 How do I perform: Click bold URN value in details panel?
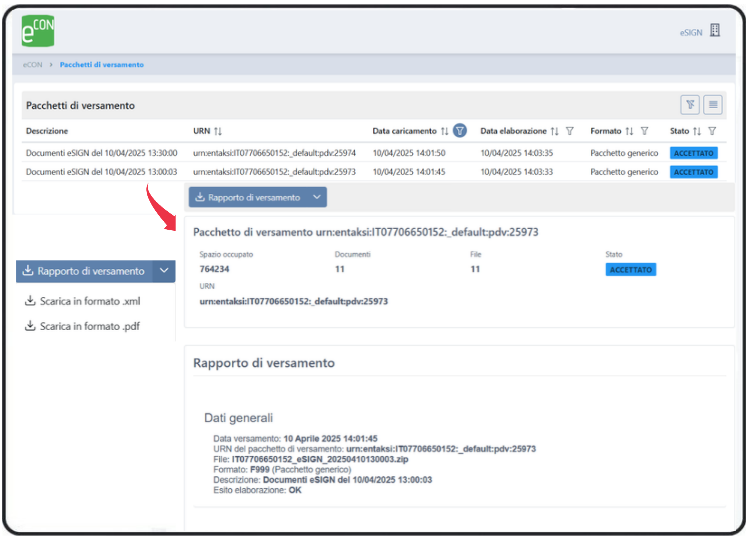(293, 301)
